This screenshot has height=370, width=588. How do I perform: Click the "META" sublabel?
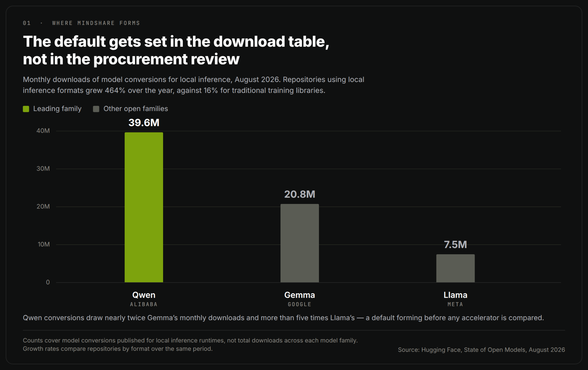pos(455,304)
